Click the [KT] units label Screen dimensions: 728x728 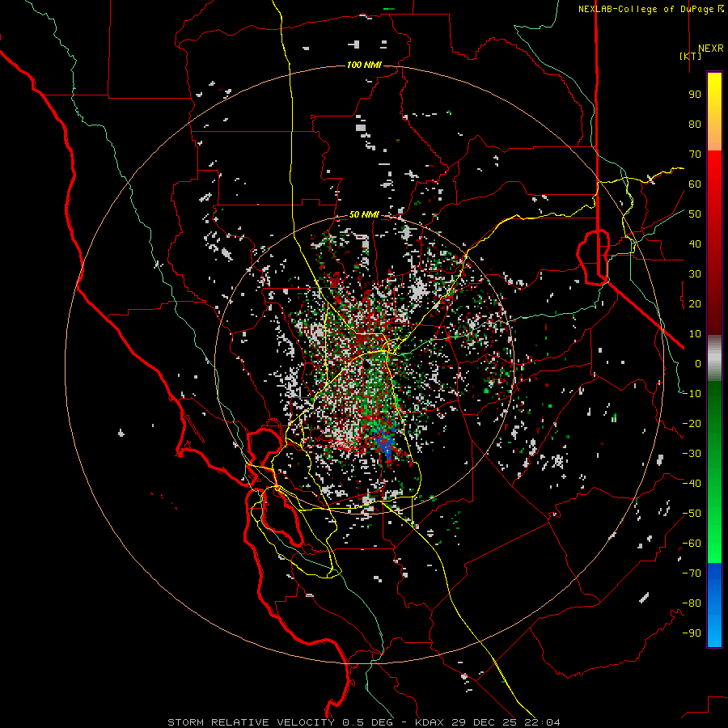691,56
